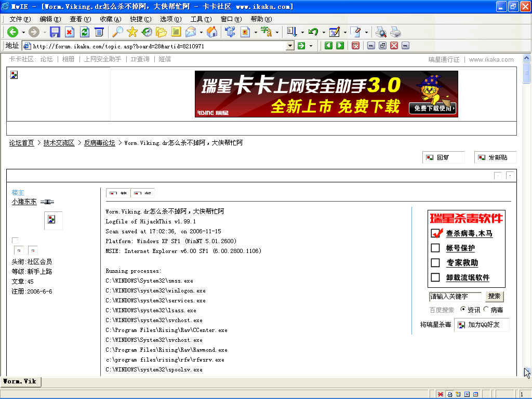Click the blue floppy disk Save icon

click(x=55, y=32)
